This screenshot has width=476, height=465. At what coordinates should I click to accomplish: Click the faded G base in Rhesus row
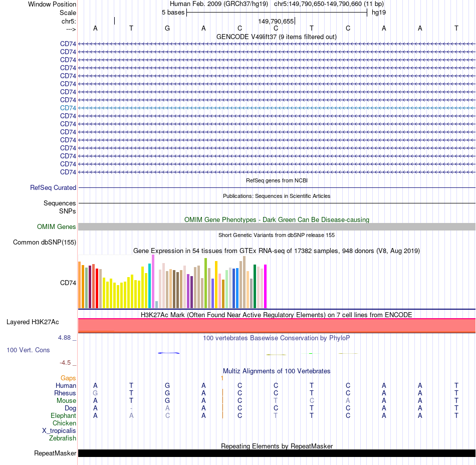pyautogui.click(x=95, y=393)
